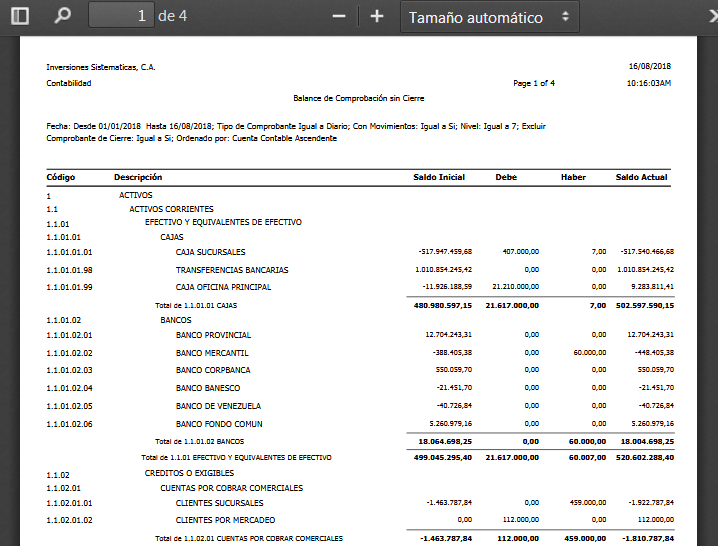Screen dimensions: 718x546
Task: Open the Tamaño automático zoom dropdown
Action: click(490, 17)
